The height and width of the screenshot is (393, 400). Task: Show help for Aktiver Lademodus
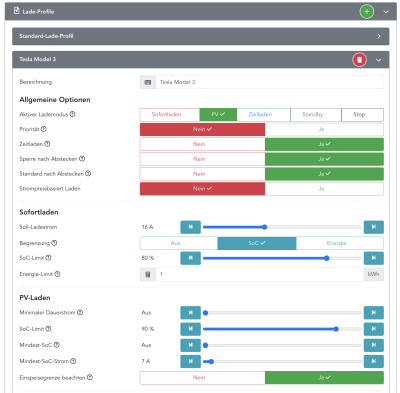73,114
